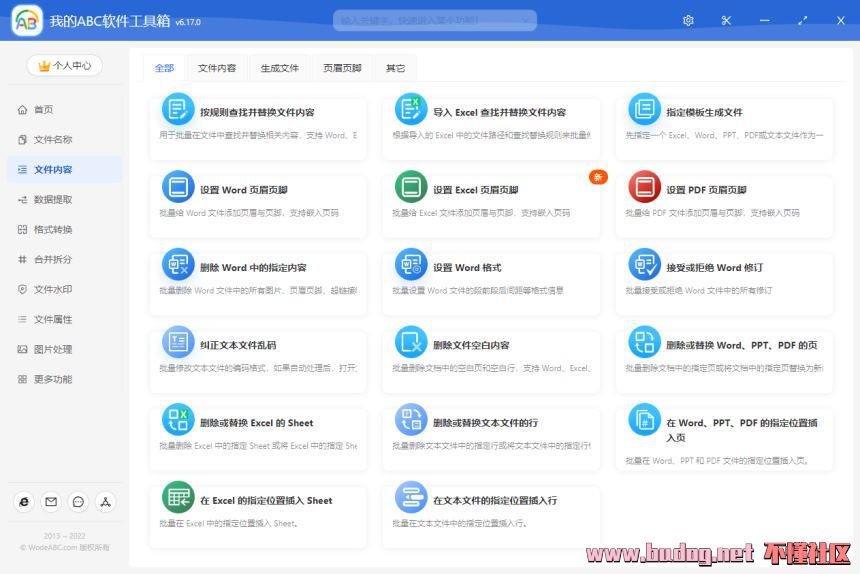The image size is (860, 574).
Task: Click the 删除文件空白内容 title text
Action: pos(471,345)
